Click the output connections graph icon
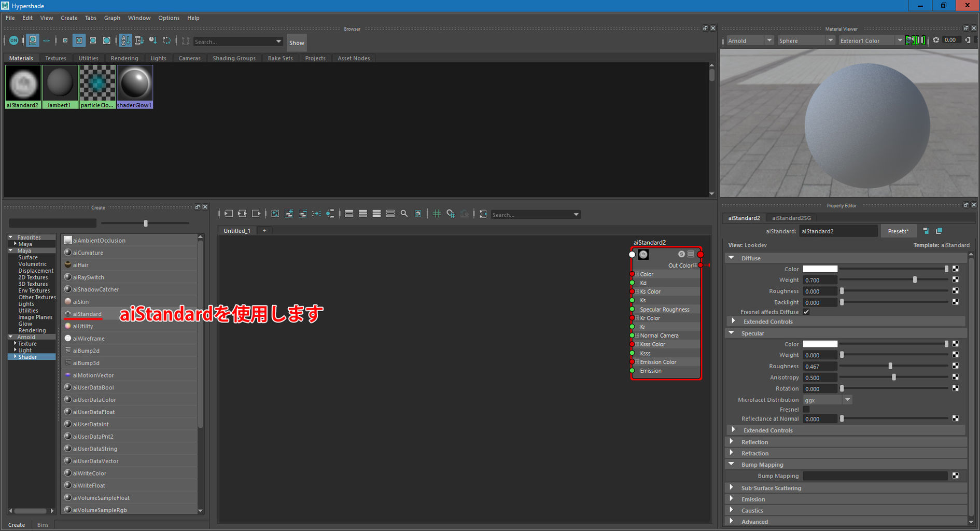980x531 pixels. click(256, 214)
